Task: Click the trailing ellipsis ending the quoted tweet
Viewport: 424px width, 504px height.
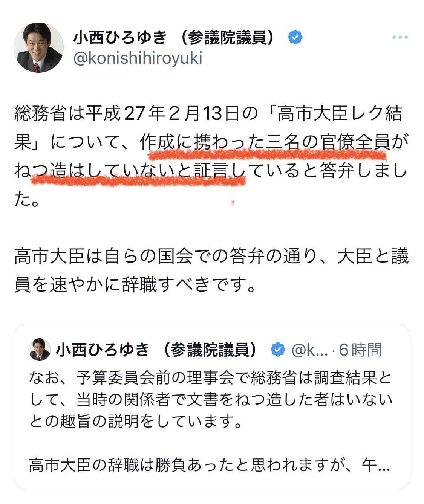Action: pos(384,467)
